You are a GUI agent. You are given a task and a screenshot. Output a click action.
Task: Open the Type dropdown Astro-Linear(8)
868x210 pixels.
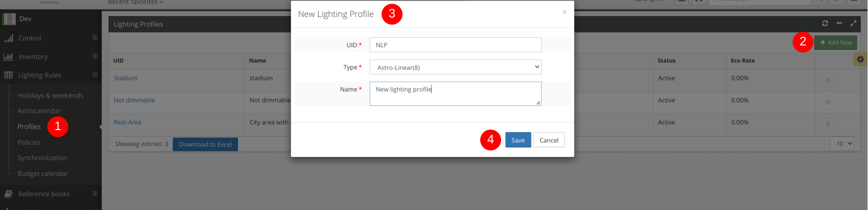coord(455,67)
